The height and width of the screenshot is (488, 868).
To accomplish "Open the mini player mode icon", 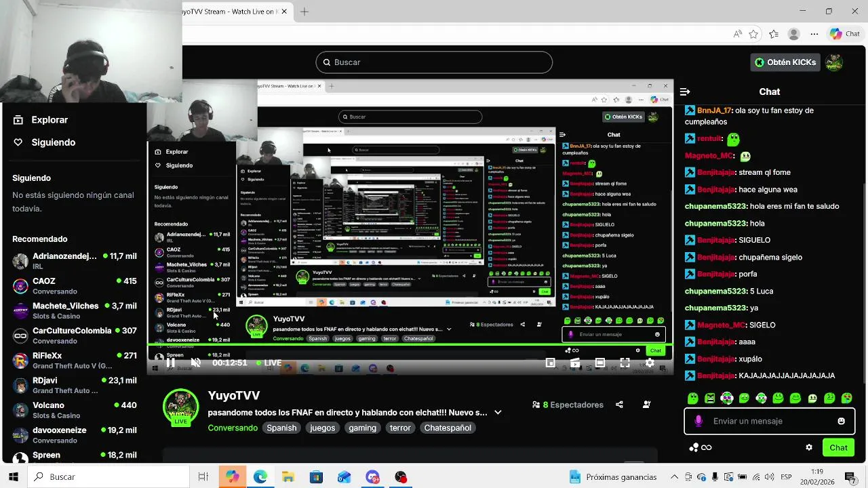I will [551, 363].
